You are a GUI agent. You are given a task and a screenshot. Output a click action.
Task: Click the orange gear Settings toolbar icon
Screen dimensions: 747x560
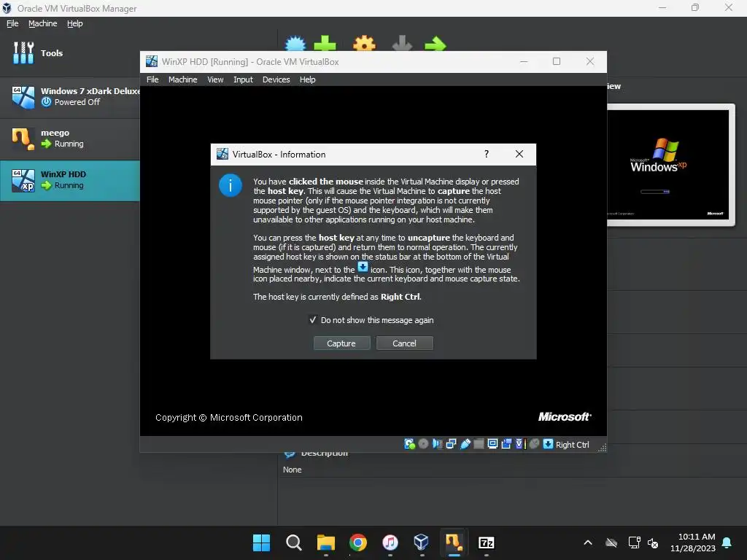click(365, 44)
